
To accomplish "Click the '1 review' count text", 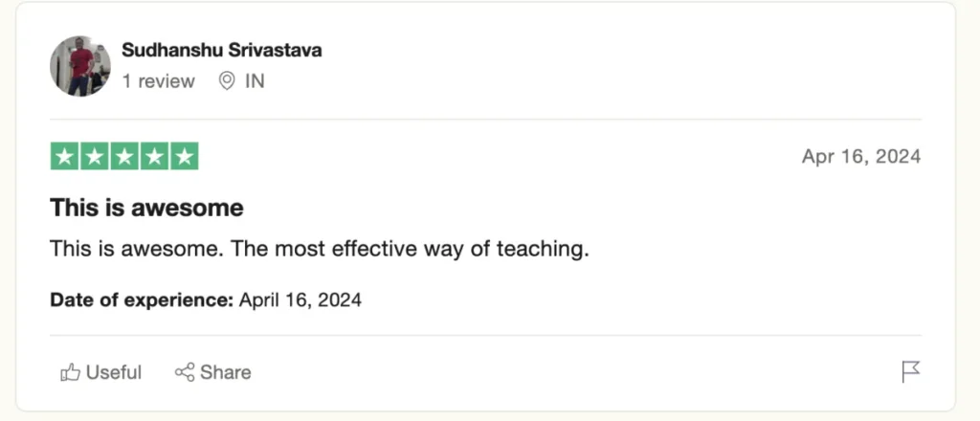I will [x=159, y=81].
